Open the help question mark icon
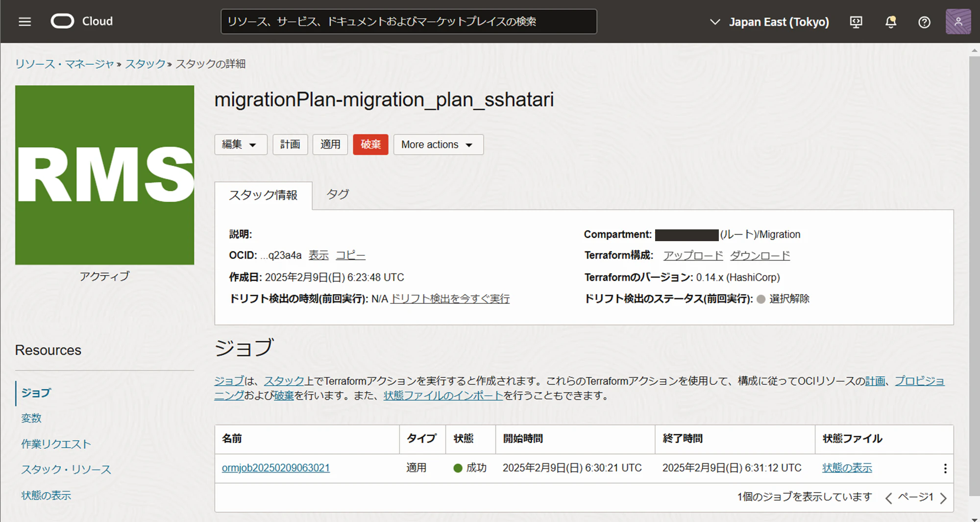The height and width of the screenshot is (522, 980). 924,22
